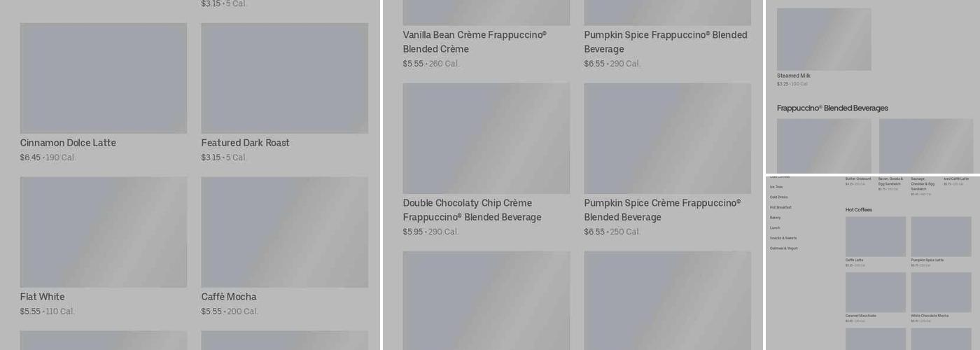Open the White Chocolate Mocha image

click(941, 292)
